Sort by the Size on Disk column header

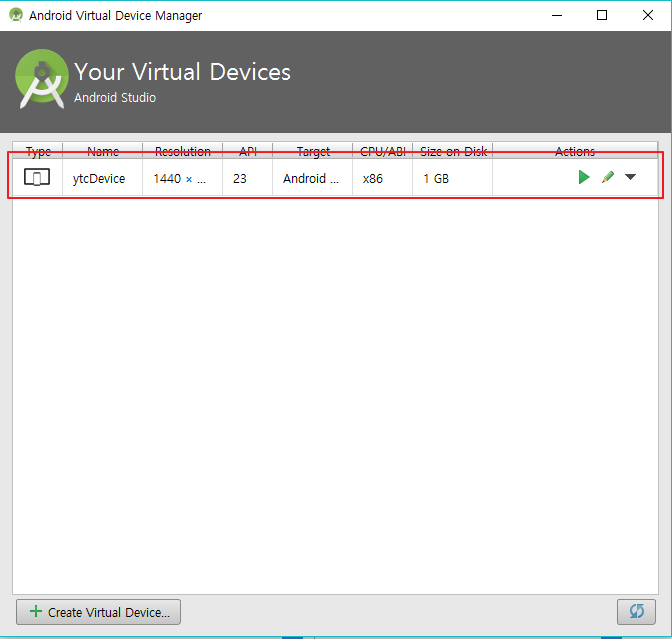(x=453, y=151)
